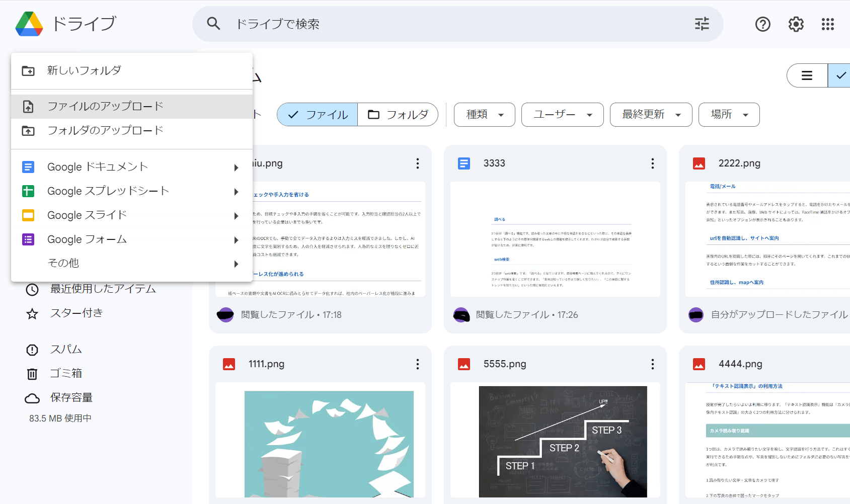Open more options for 3333 document
850x504 pixels.
(653, 163)
